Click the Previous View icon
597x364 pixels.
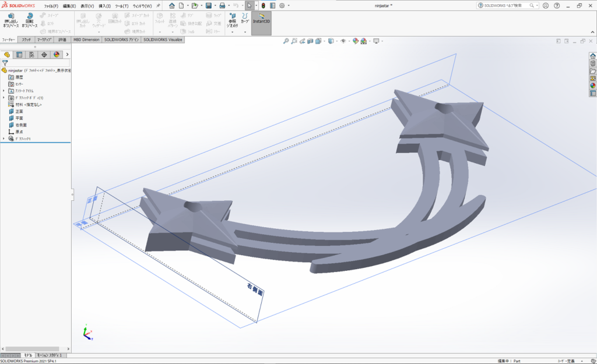pyautogui.click(x=303, y=41)
